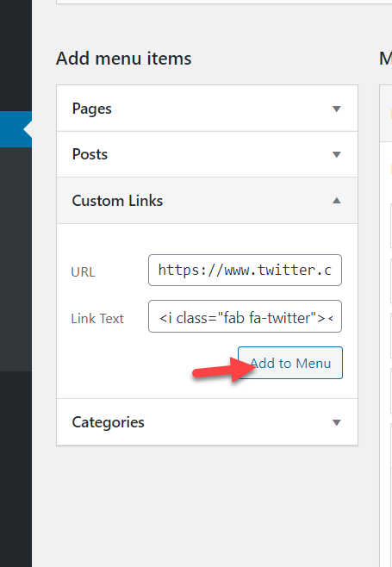Screen dimensions: 392x567
Task: Collapse Custom Links using the up arrow
Action: pos(336,200)
